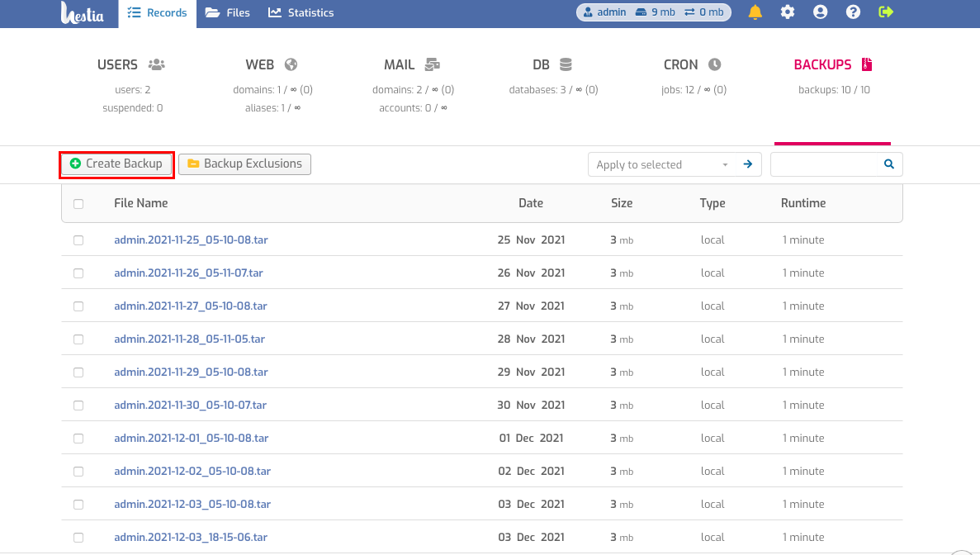This screenshot has height=555, width=980.
Task: Open the help question mark icon
Action: pos(853,12)
